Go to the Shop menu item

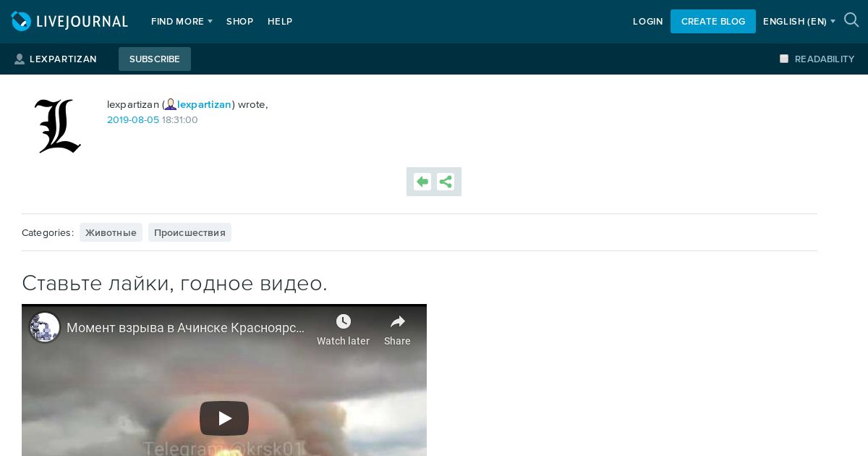coord(239,22)
